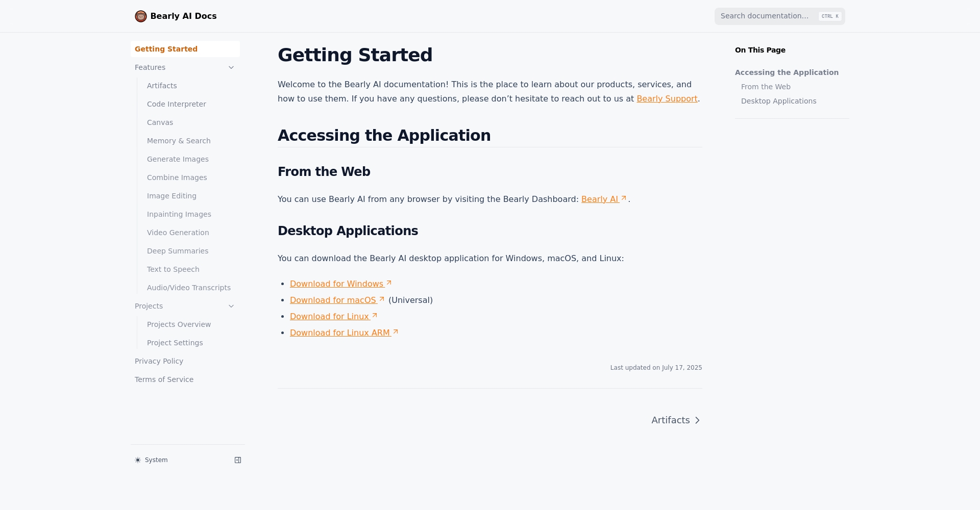Viewport: 980px width, 510px height.
Task: Open the Privacy Policy page
Action: point(159,361)
